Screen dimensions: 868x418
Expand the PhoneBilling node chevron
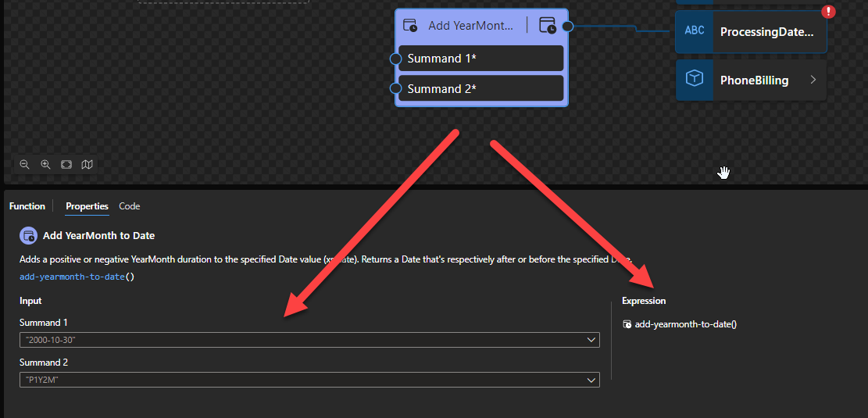(813, 80)
